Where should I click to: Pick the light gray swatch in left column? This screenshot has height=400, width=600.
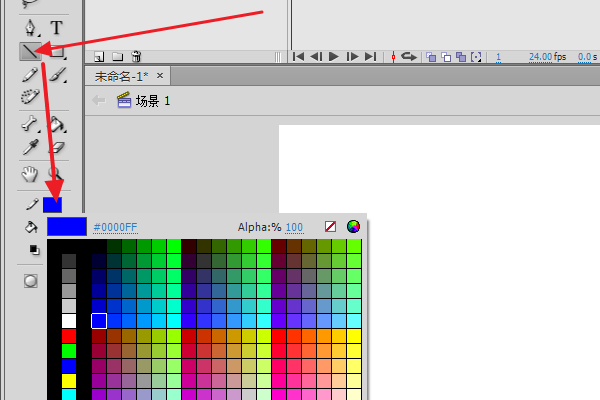coord(69,306)
